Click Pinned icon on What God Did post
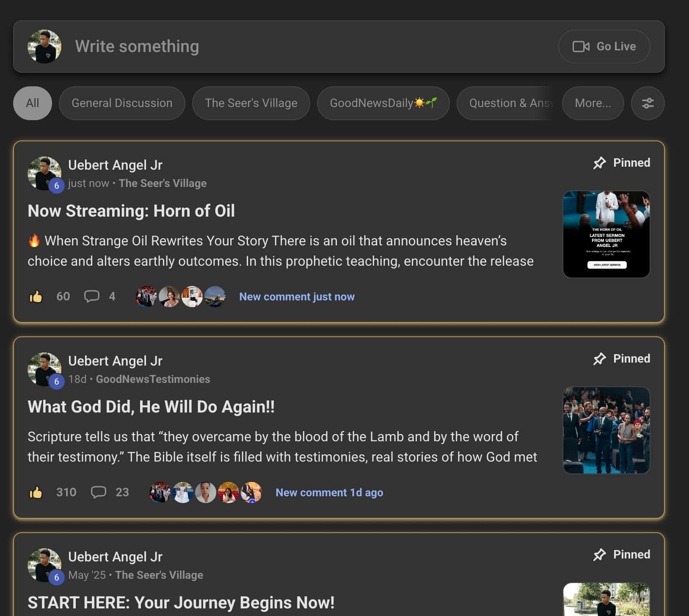This screenshot has height=616, width=689. coord(599,359)
